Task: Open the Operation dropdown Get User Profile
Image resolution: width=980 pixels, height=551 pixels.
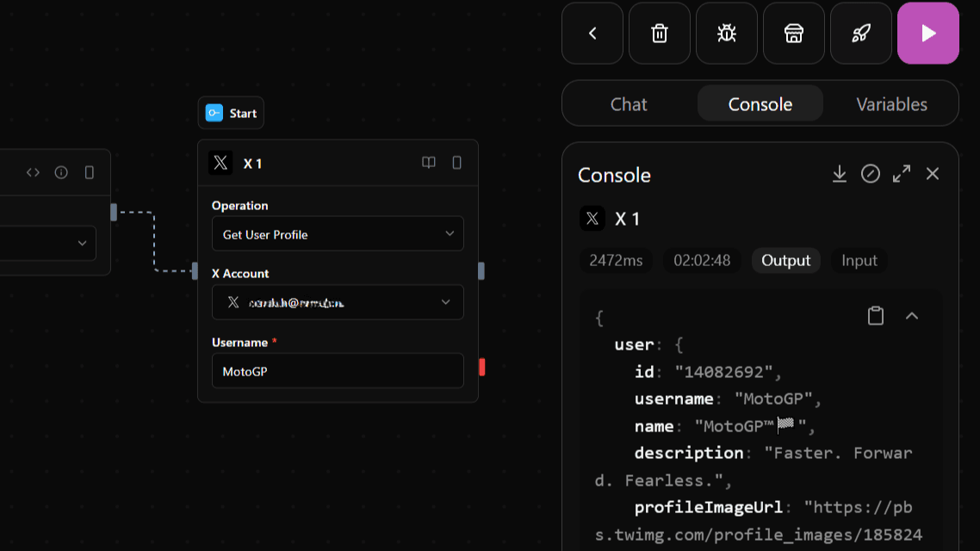Action: pyautogui.click(x=338, y=234)
